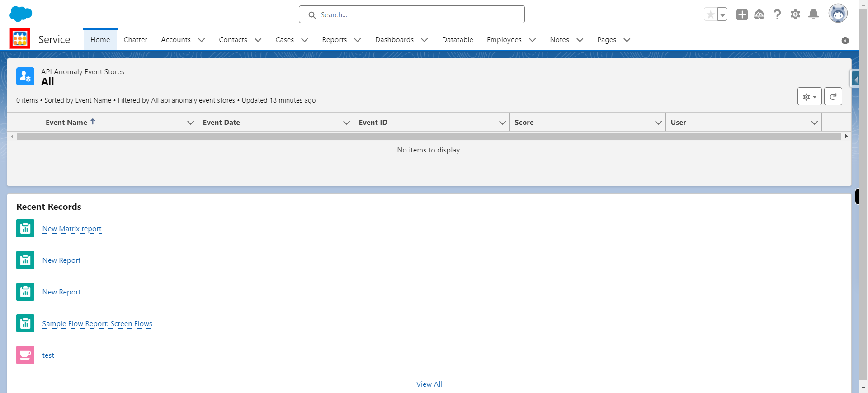Click the left scroll arrow of the table
Screen dimensions: 868x393
pyautogui.click(x=12, y=136)
